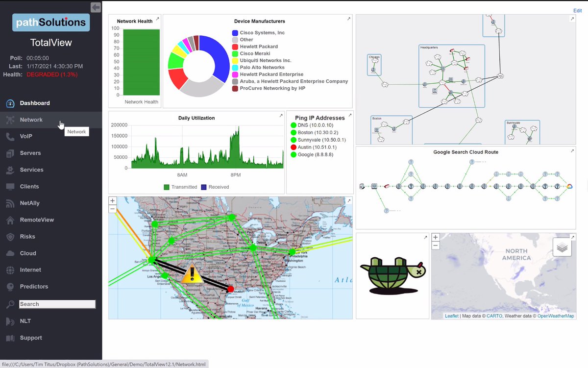
Task: Click the RemoteView home icon
Action: 10,220
